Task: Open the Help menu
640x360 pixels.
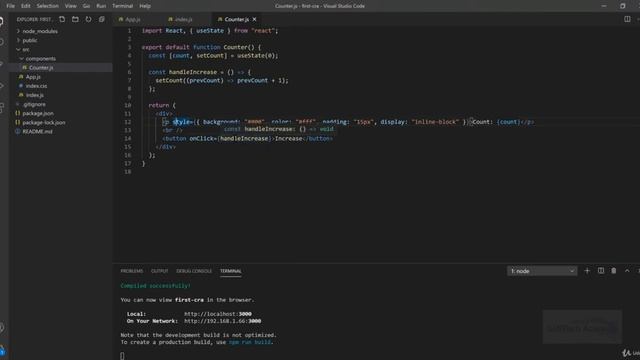Action: [145, 6]
